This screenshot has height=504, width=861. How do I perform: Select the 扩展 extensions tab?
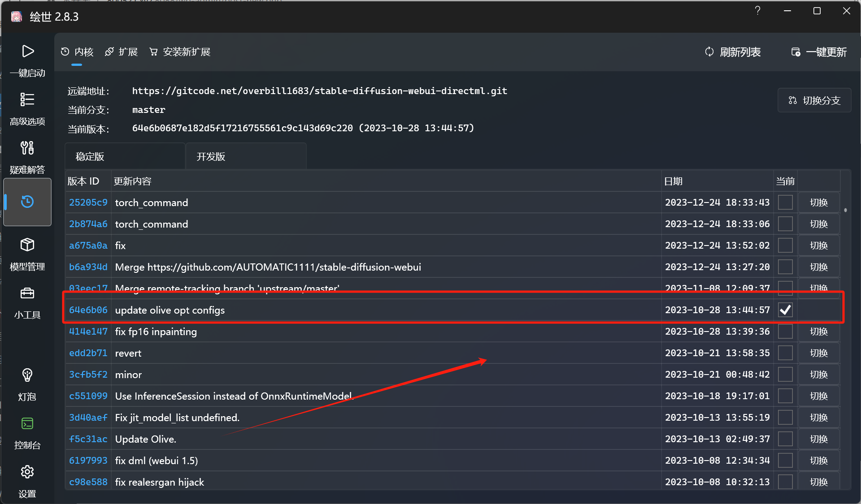pyautogui.click(x=122, y=52)
